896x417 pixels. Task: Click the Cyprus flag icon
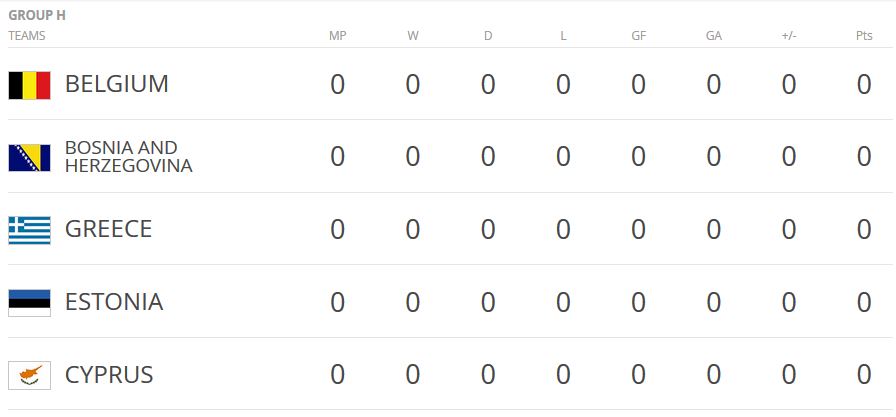tap(29, 376)
